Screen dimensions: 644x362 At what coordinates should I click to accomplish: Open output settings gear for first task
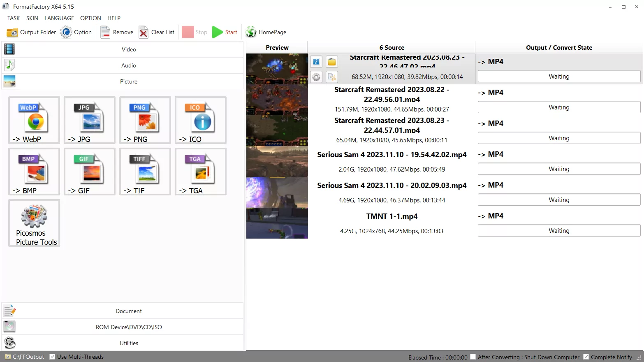click(x=316, y=77)
